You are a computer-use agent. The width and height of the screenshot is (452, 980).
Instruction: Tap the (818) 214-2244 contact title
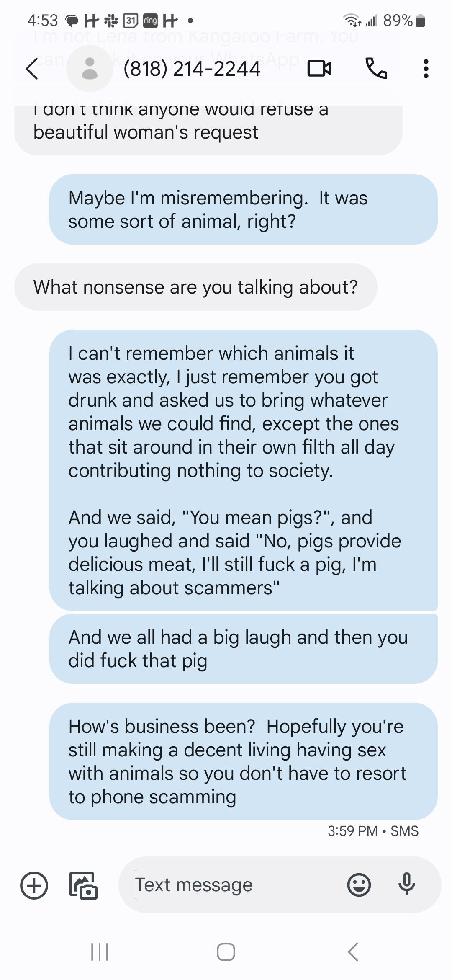point(192,69)
